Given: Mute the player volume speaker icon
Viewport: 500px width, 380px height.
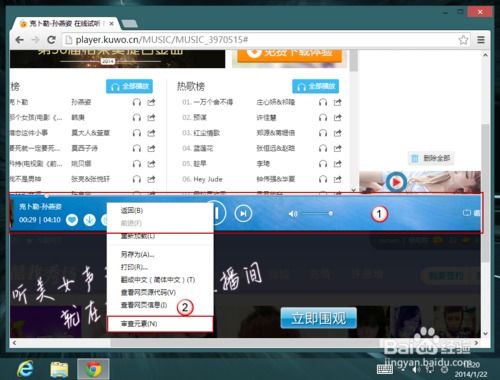Looking at the screenshot, I should tap(292, 214).
